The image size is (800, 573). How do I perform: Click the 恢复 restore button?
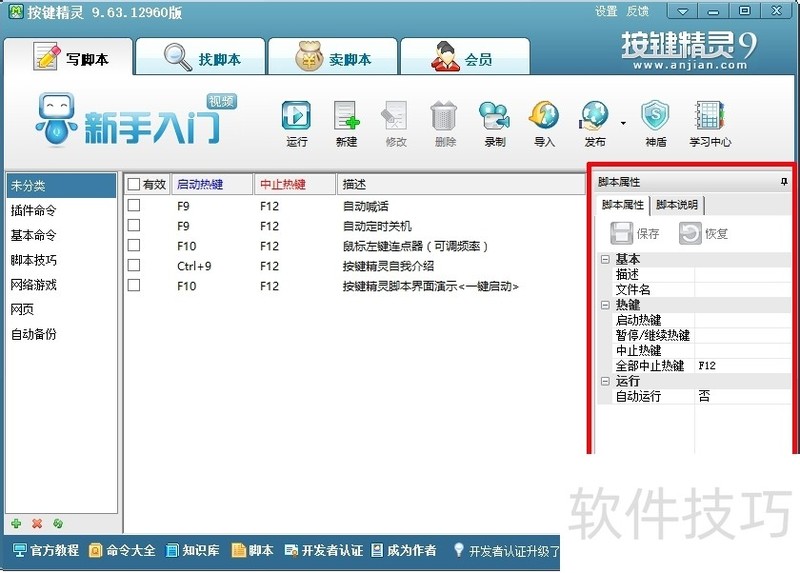tap(703, 233)
